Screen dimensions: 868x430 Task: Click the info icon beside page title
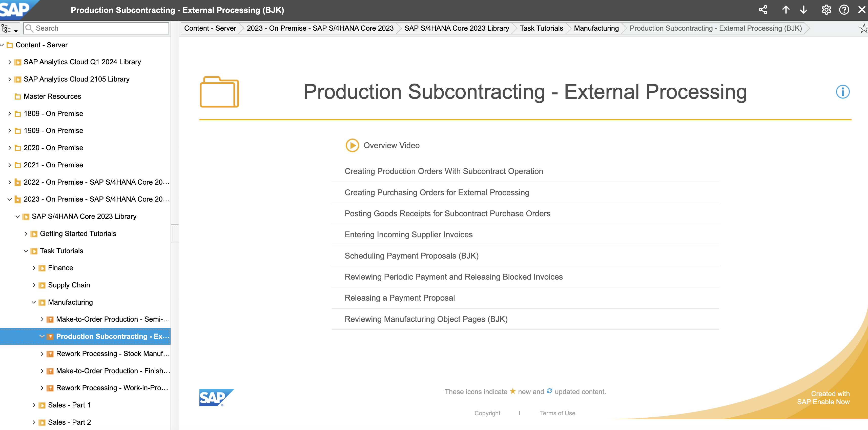(843, 92)
